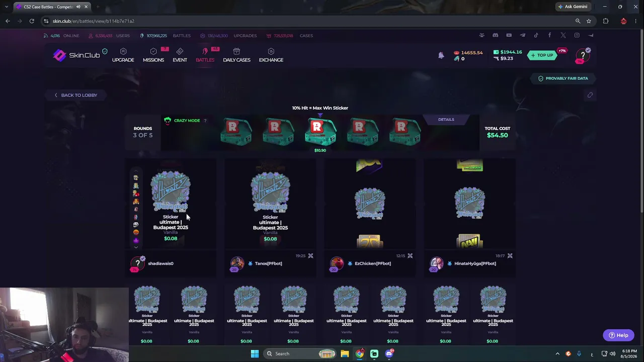Open the Windows Start menu
Image resolution: width=644 pixels, height=362 pixels.
click(255, 353)
